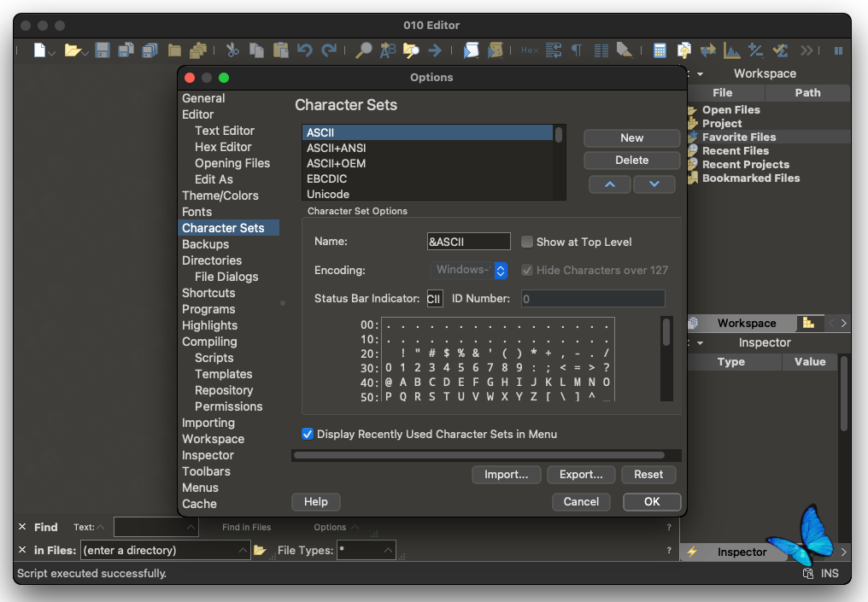Expand the Open file dropdown arrow
The width and height of the screenshot is (868, 602).
(x=85, y=53)
